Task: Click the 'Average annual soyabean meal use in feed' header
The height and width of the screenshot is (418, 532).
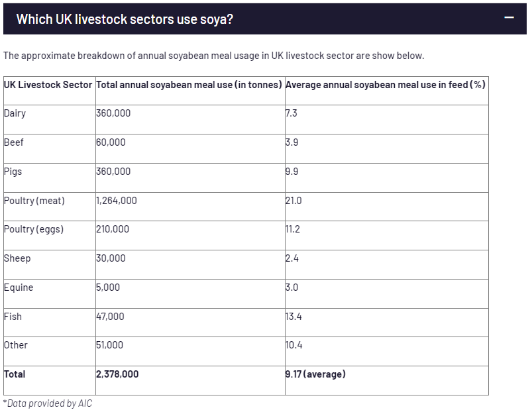Action: [385, 85]
